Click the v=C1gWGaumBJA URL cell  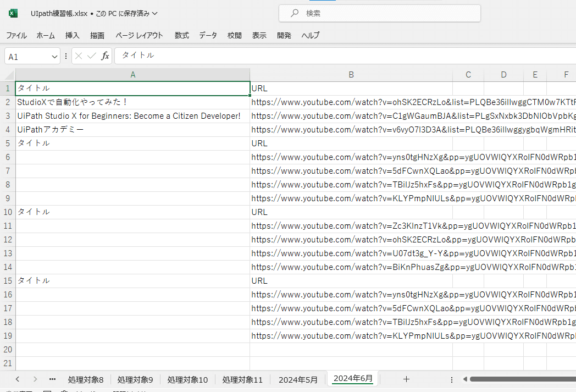413,115
